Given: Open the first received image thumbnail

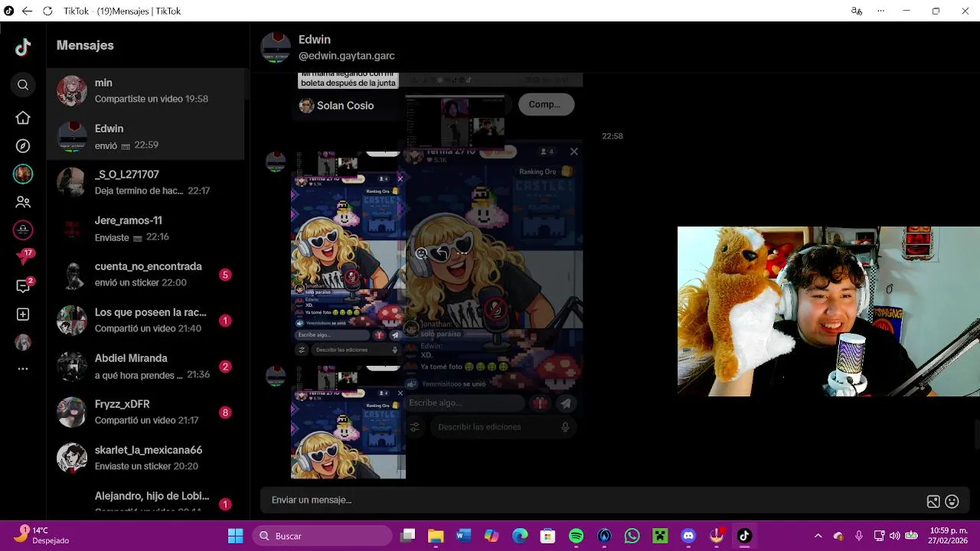Looking at the screenshot, I should (348, 256).
